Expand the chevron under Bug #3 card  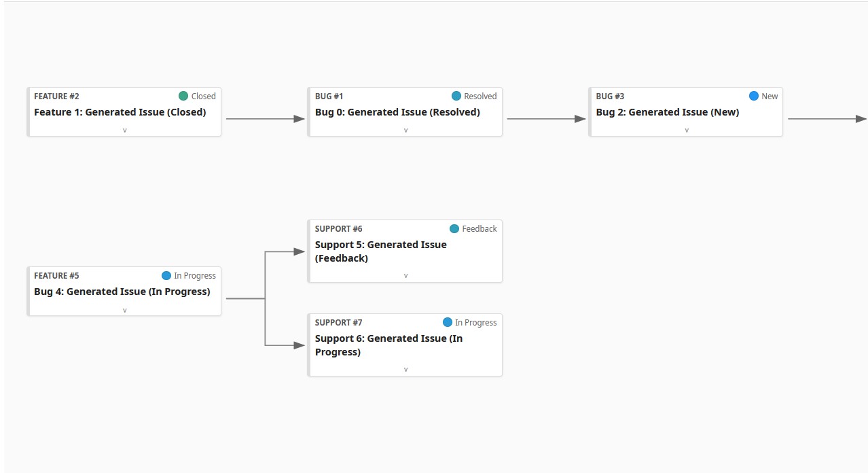coord(687,130)
